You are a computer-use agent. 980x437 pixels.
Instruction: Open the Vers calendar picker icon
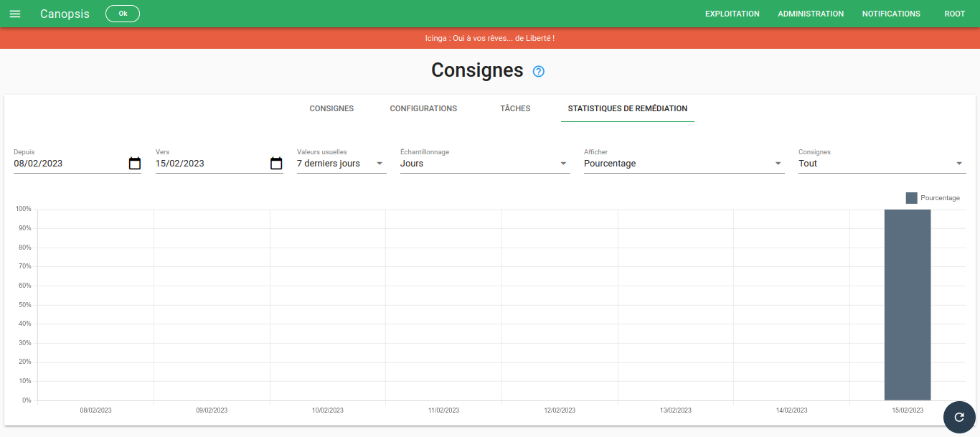coord(276,163)
